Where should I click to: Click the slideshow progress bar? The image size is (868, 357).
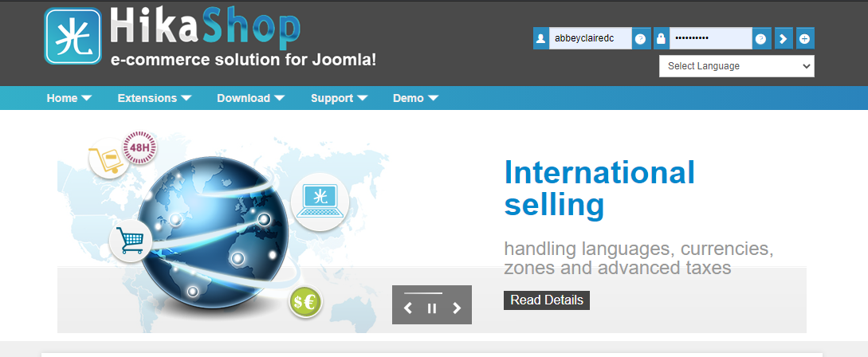tap(423, 292)
